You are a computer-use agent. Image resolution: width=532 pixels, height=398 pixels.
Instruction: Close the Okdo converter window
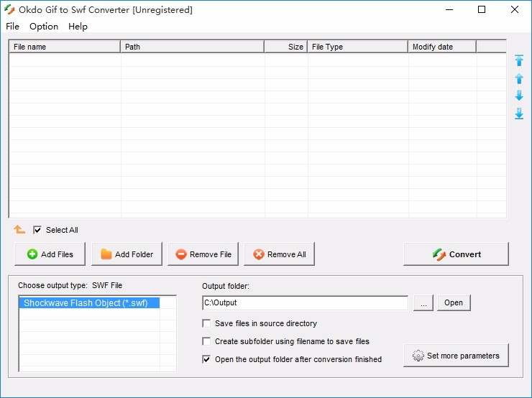(514, 9)
